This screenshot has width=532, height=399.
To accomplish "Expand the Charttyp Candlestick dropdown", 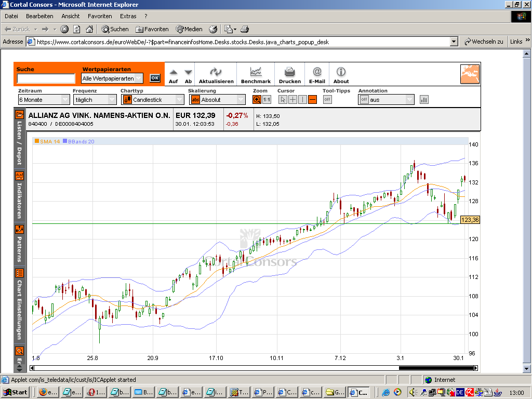I will [x=153, y=100].
